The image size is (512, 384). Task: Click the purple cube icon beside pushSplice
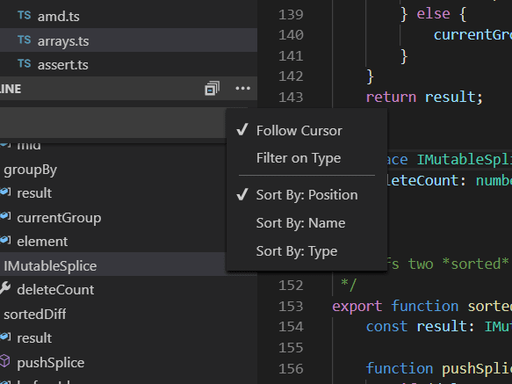5,361
